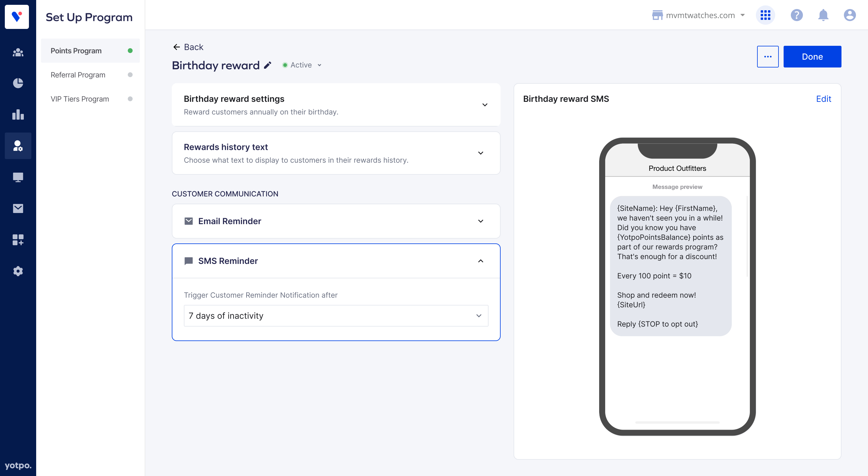
Task: Click the pencil to rename Birthday reward
Action: [268, 65]
